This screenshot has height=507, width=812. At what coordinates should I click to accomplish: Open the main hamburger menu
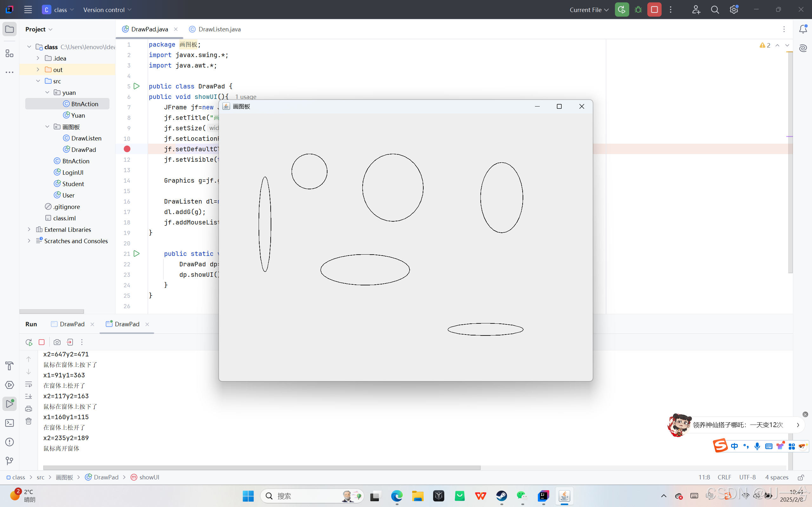click(28, 10)
